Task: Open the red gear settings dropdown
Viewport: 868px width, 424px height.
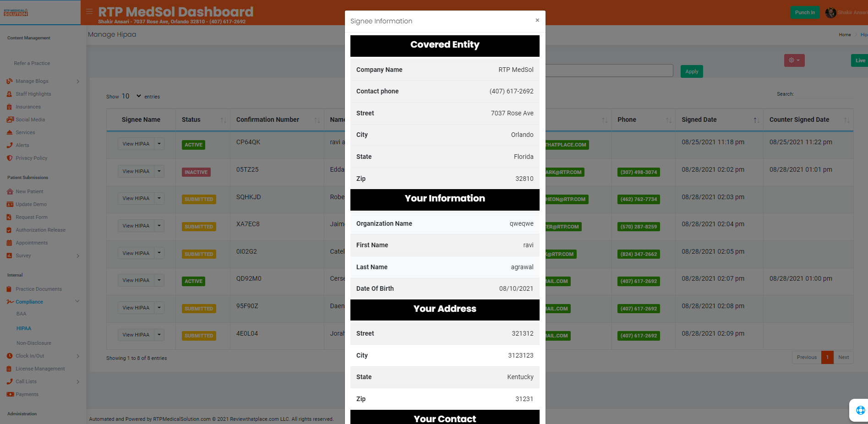Action: 794,60
